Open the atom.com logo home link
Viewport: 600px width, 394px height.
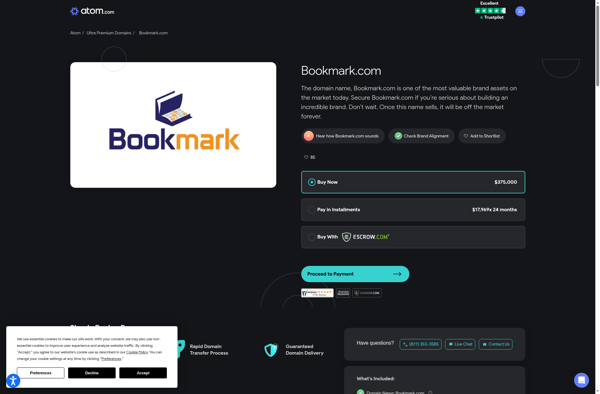[92, 11]
